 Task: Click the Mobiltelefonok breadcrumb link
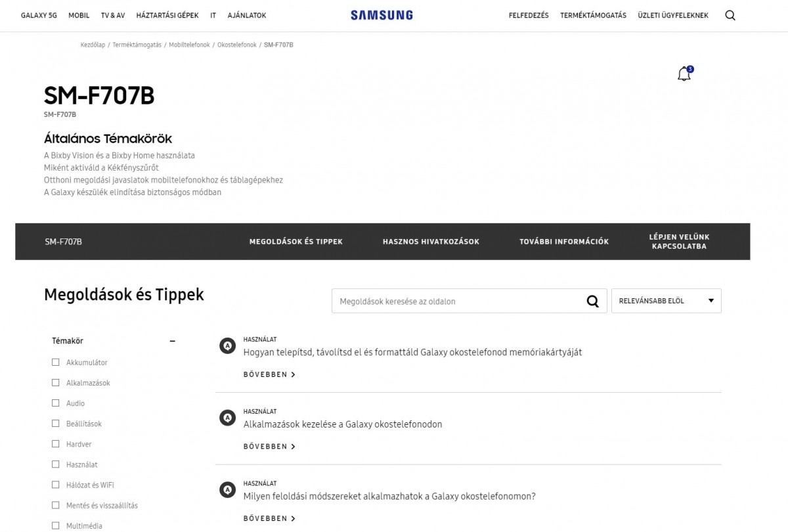[189, 45]
